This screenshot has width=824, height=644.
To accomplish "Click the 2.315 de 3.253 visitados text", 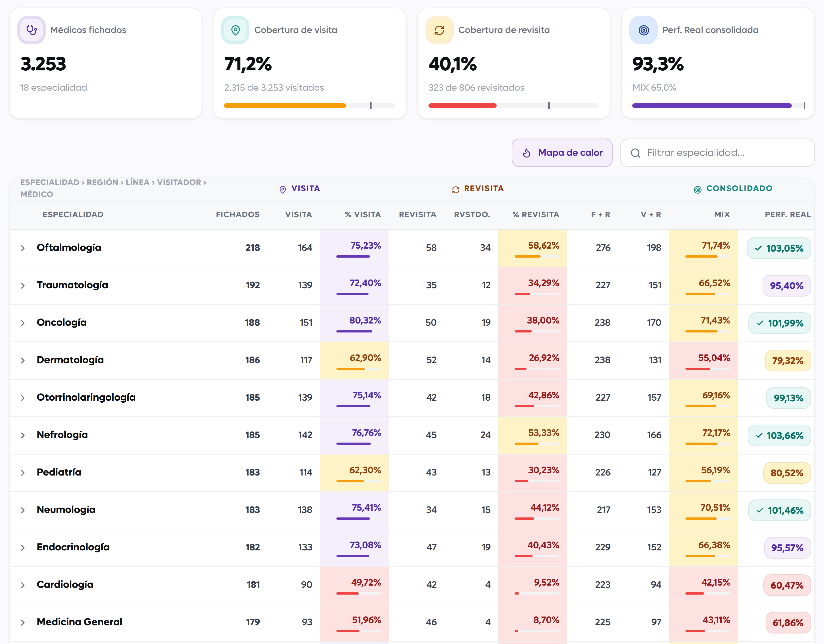I will pos(274,88).
